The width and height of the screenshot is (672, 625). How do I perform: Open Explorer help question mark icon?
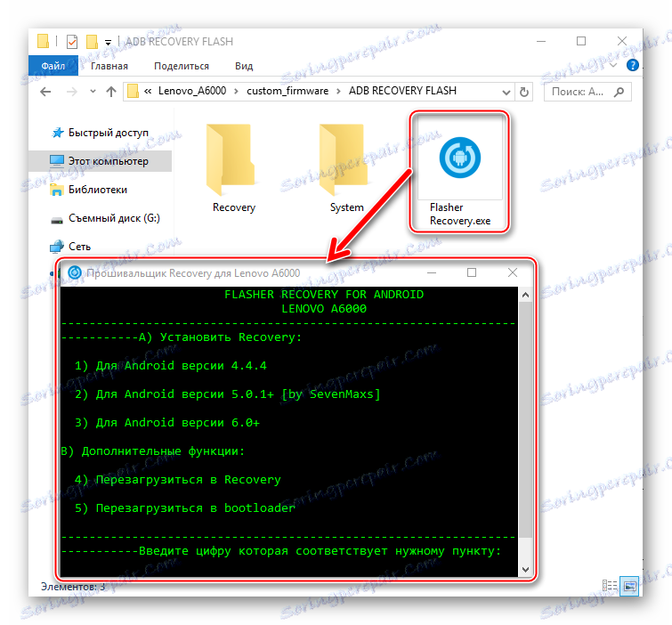pos(632,65)
